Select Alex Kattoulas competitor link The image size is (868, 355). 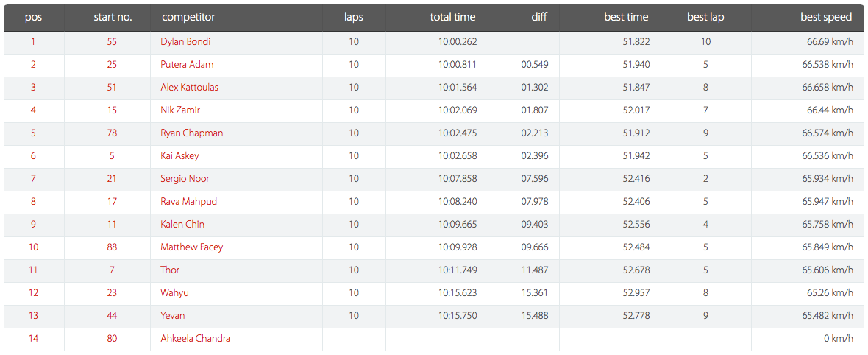(x=190, y=87)
